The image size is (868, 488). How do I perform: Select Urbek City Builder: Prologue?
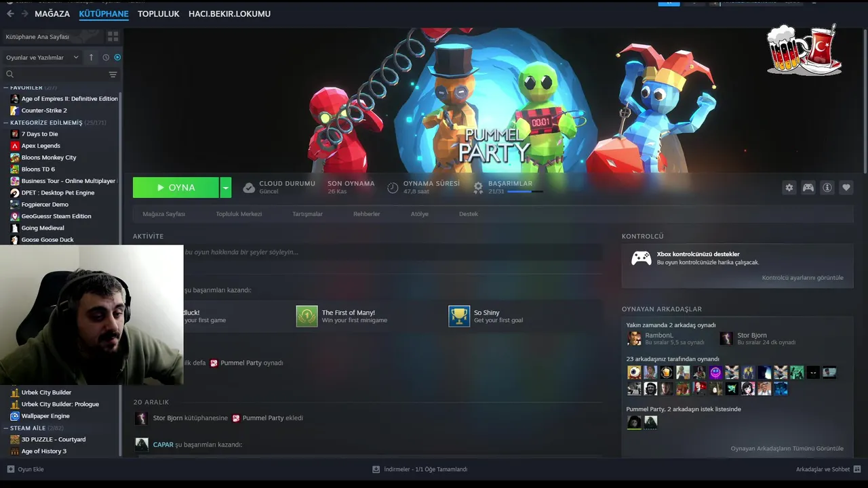tap(60, 404)
